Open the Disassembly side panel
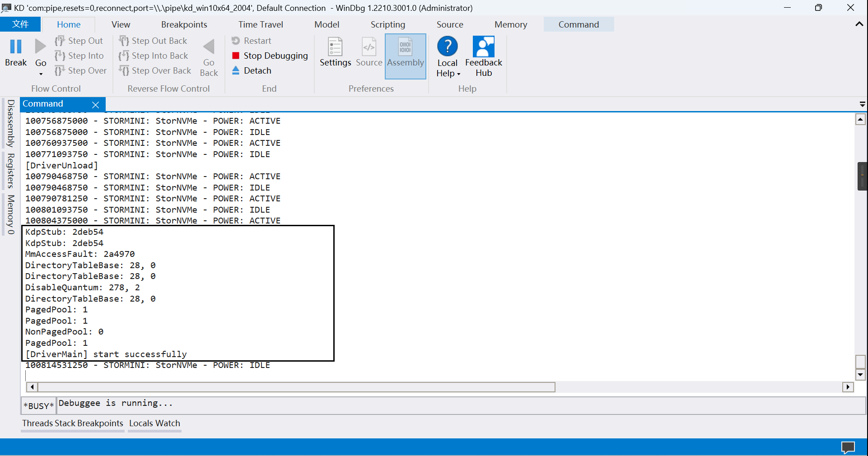 (11, 123)
